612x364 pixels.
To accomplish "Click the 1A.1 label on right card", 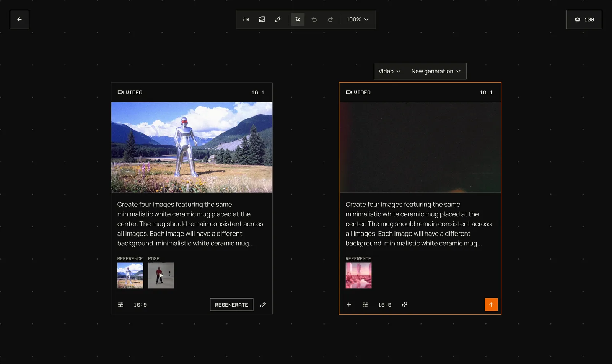I will tap(486, 93).
